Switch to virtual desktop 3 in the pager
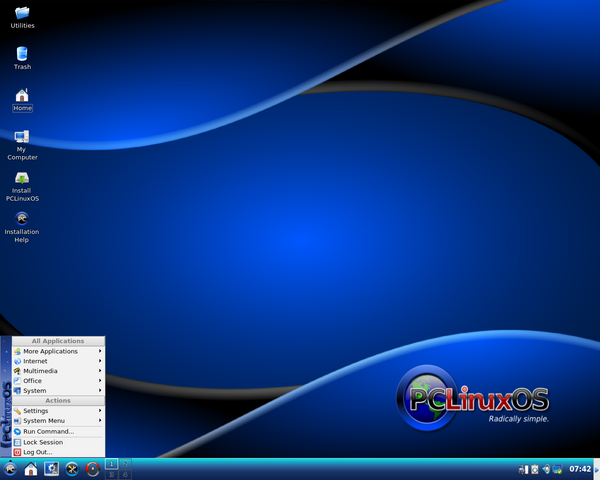This screenshot has height=480, width=600. [x=111, y=474]
